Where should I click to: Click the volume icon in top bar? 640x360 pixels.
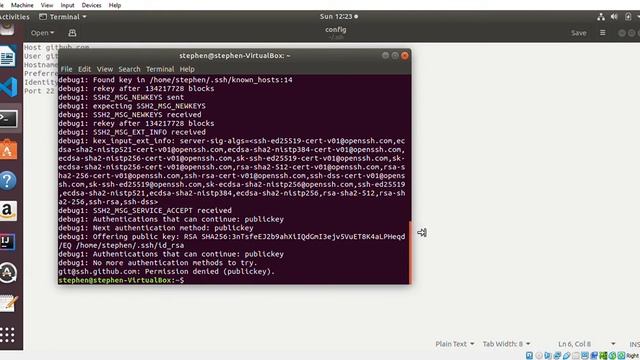[x=614, y=17]
